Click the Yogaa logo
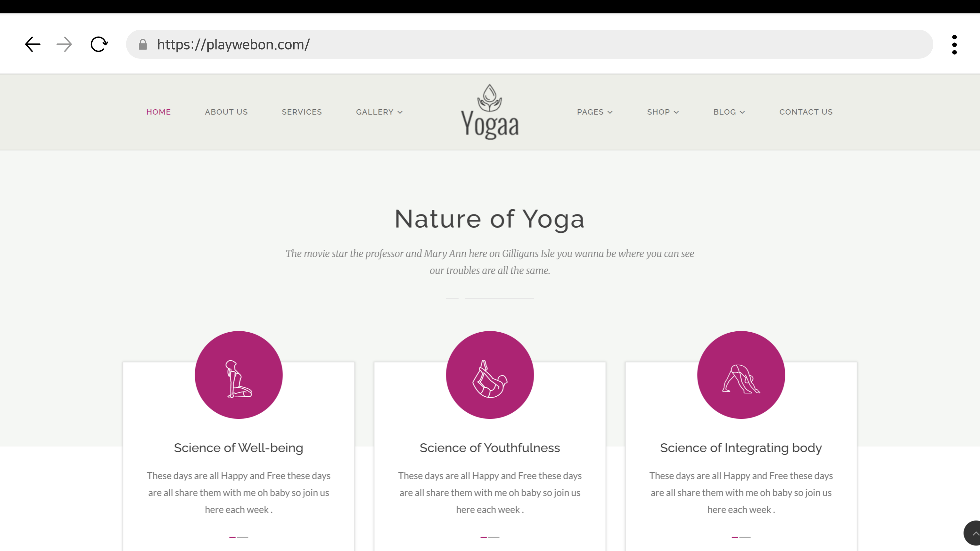This screenshot has width=980, height=551. point(490,112)
